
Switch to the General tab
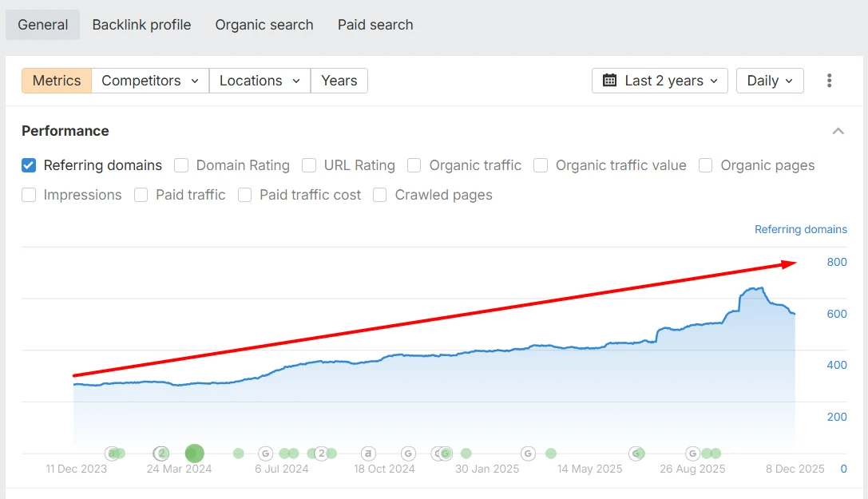pos(42,25)
